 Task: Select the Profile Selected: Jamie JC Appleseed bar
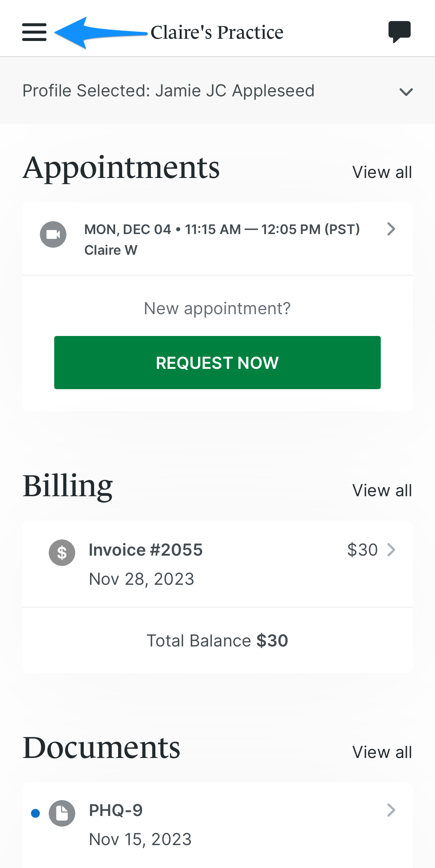217,91
